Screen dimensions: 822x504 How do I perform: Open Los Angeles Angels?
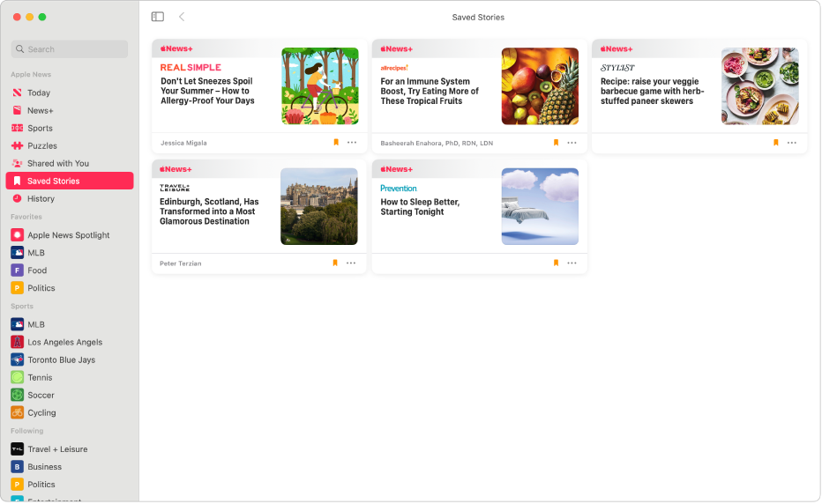tap(69, 343)
